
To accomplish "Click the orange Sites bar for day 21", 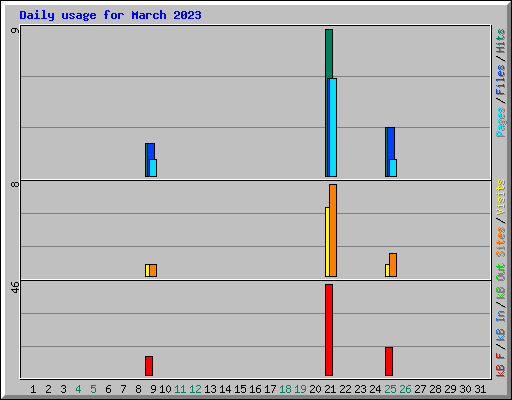I will pyautogui.click(x=333, y=231).
